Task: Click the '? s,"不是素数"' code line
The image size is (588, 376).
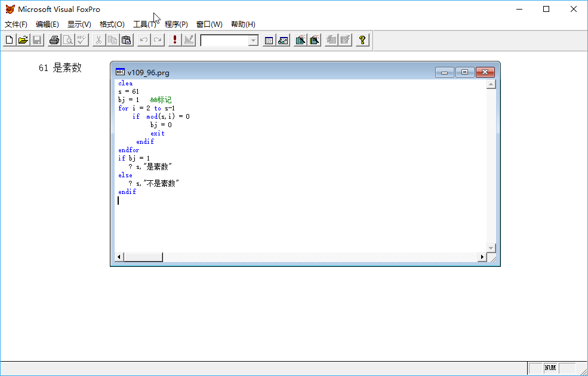Action: coord(154,183)
